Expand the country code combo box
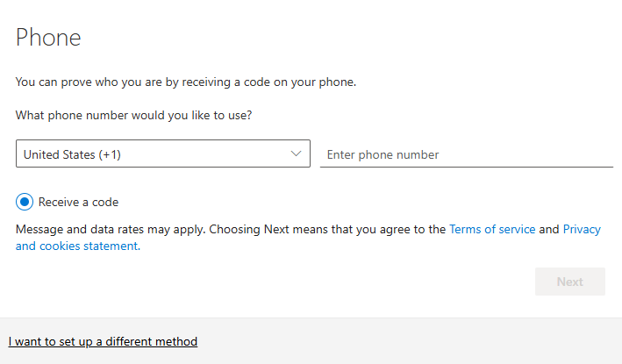This screenshot has height=364, width=622. [163, 153]
